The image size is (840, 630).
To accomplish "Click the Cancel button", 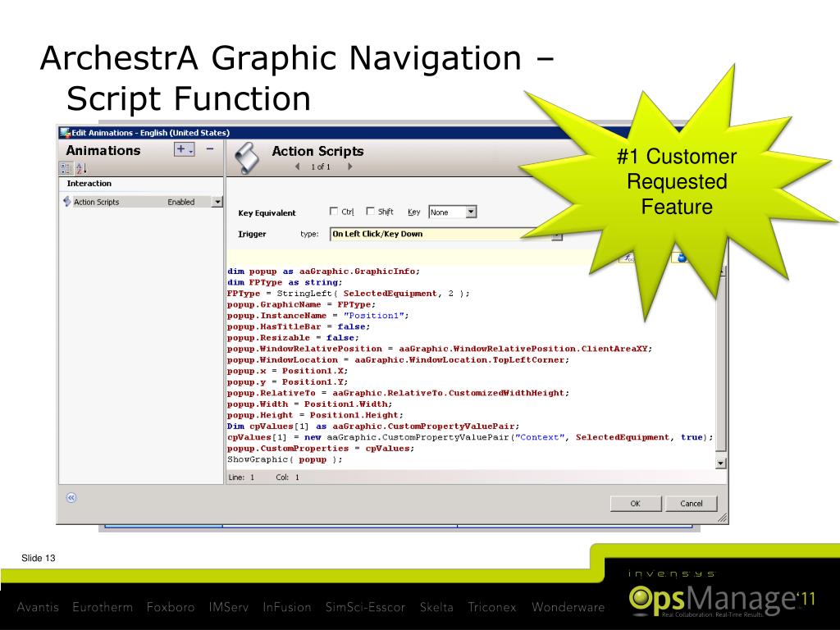I will coord(691,504).
